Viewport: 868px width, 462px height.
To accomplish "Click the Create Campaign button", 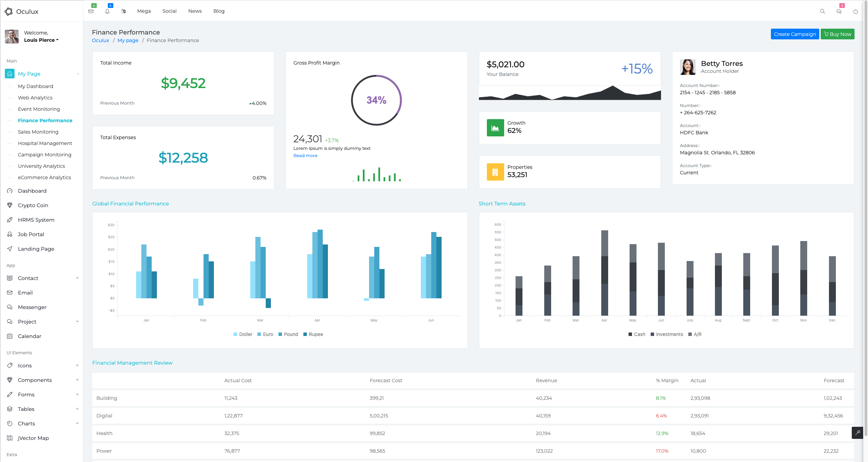I will click(795, 34).
